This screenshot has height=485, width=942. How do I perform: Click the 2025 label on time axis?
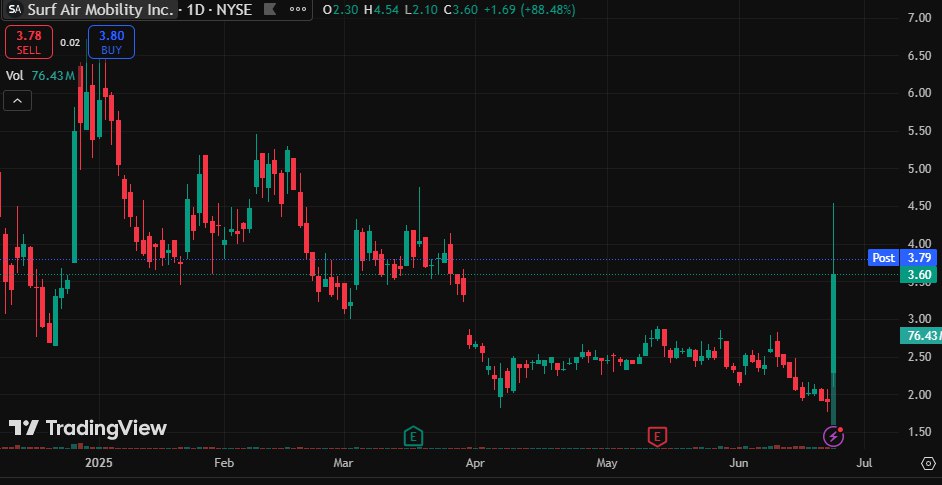(x=99, y=463)
